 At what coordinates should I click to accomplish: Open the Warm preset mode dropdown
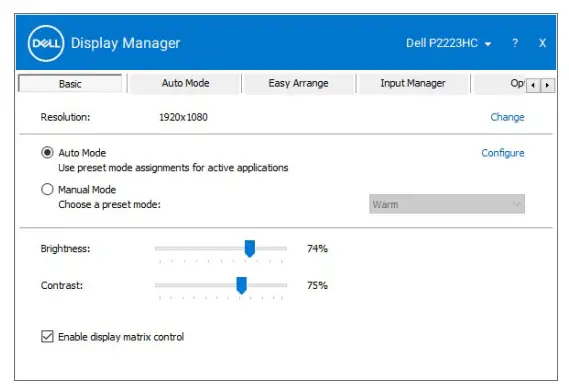point(447,204)
